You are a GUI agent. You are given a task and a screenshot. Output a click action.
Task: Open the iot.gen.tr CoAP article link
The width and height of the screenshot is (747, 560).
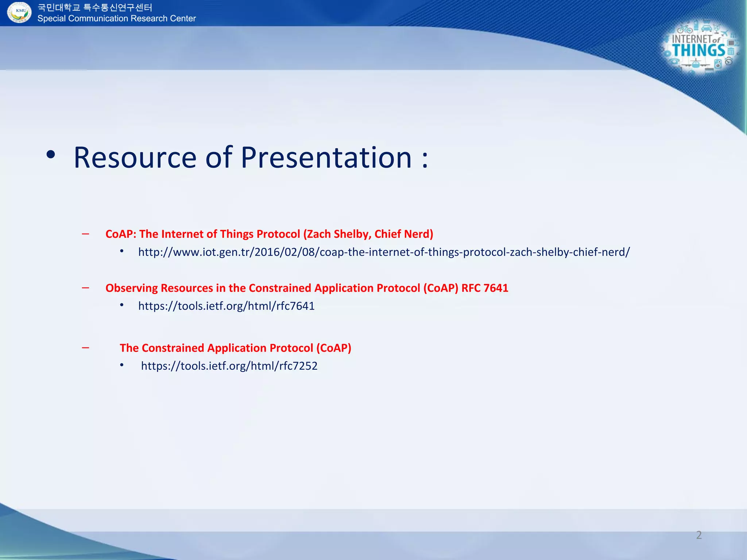click(384, 252)
